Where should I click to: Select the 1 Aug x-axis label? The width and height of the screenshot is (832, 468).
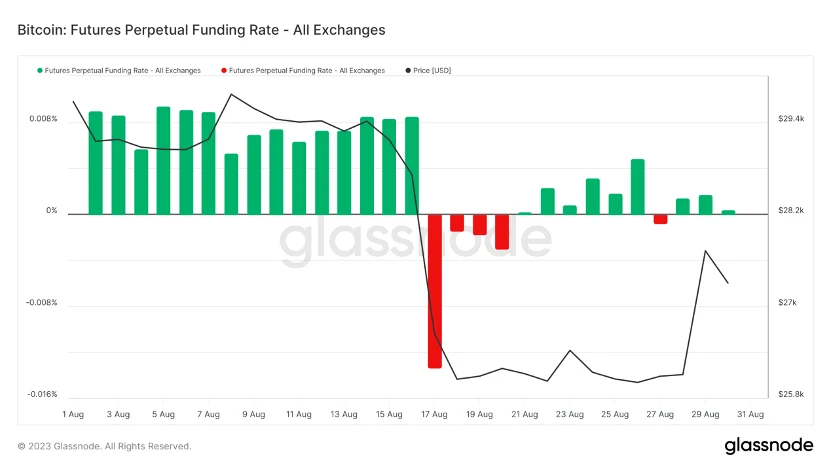click(x=73, y=413)
